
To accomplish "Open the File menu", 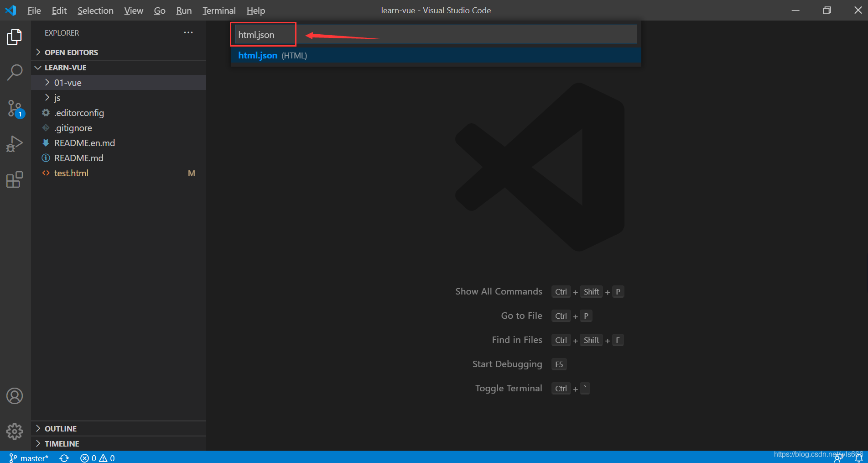I will coord(34,10).
